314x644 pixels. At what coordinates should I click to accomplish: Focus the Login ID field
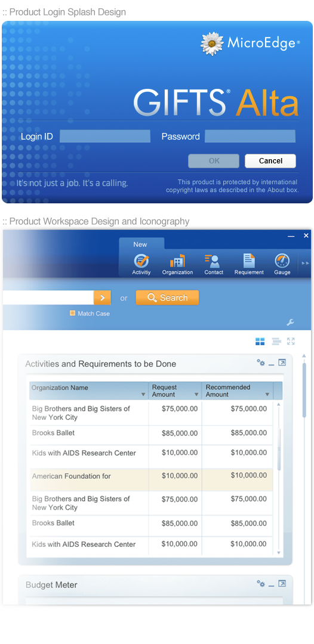click(x=105, y=137)
